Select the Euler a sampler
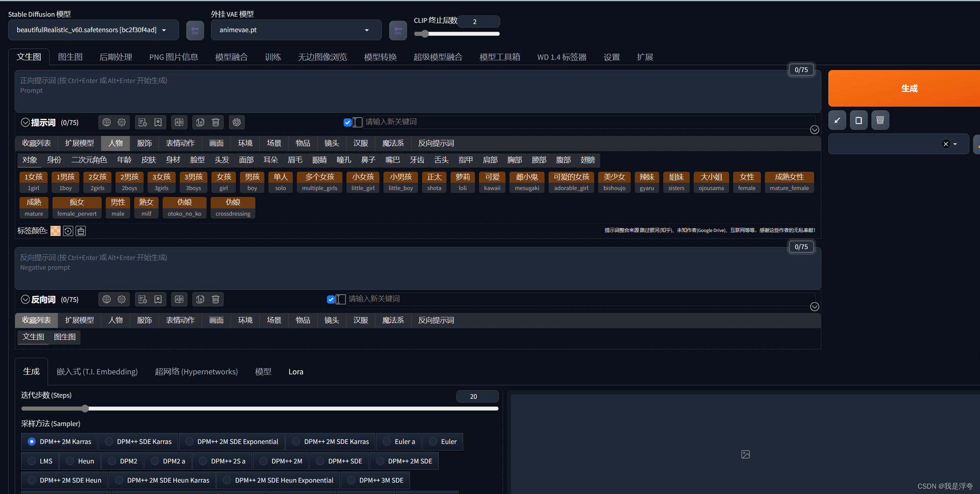980x494 pixels. click(x=399, y=442)
